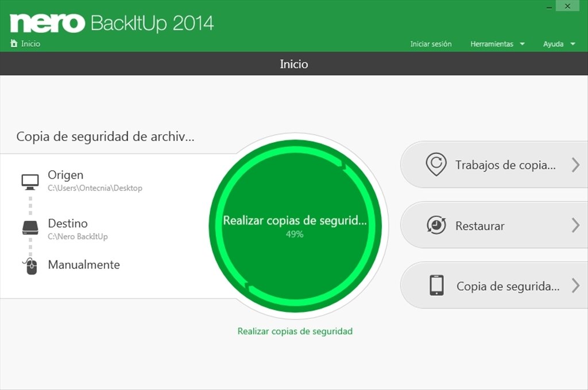Close the Nero BackItUp window
Screen dimensions: 588x390
tap(568, 6)
